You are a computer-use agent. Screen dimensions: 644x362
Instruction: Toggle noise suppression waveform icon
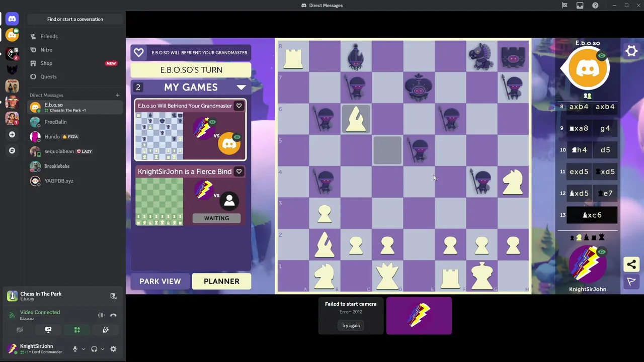click(101, 315)
